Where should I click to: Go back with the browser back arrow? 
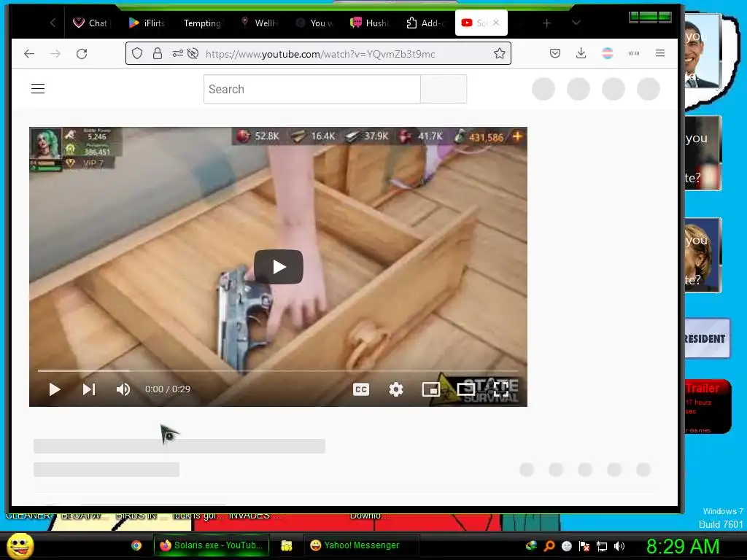29,54
